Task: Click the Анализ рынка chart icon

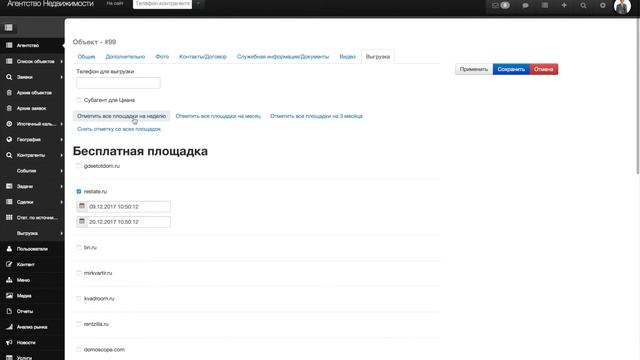Action: click(9, 327)
